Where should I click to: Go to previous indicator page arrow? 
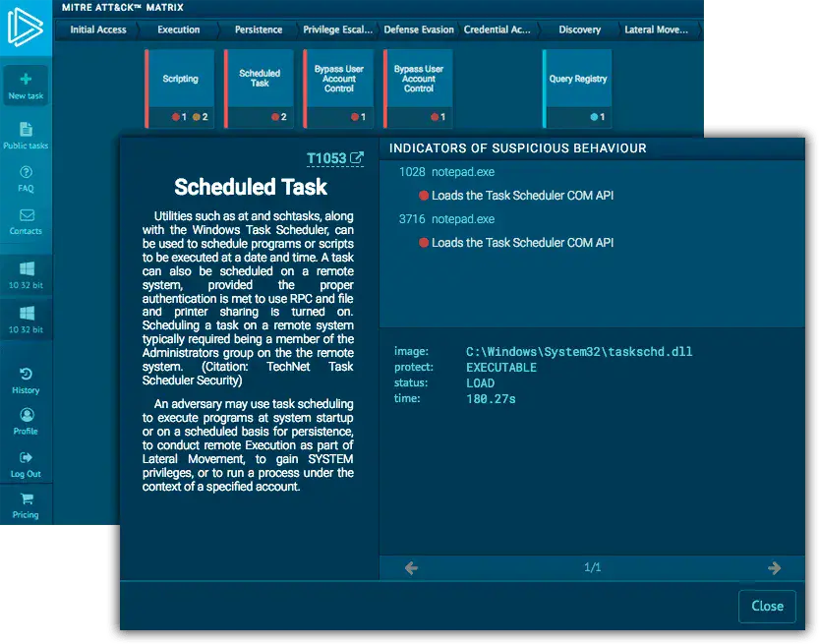pyautogui.click(x=411, y=567)
